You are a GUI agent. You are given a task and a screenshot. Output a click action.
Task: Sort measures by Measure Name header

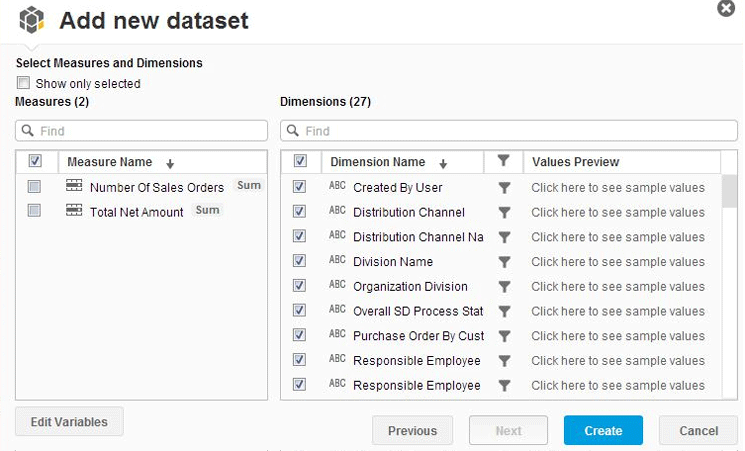[x=110, y=162]
